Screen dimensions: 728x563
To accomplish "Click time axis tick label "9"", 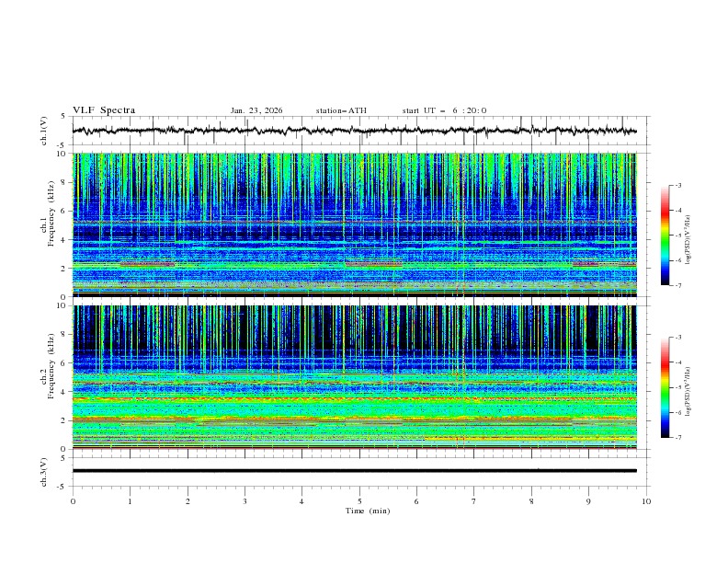I will pyautogui.click(x=588, y=501).
